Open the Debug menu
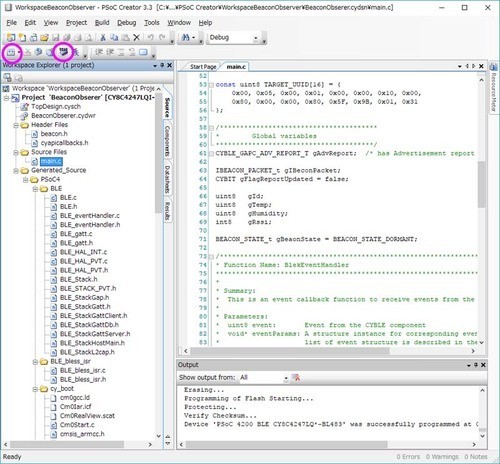Image resolution: width=500 pixels, height=464 pixels. [x=127, y=23]
